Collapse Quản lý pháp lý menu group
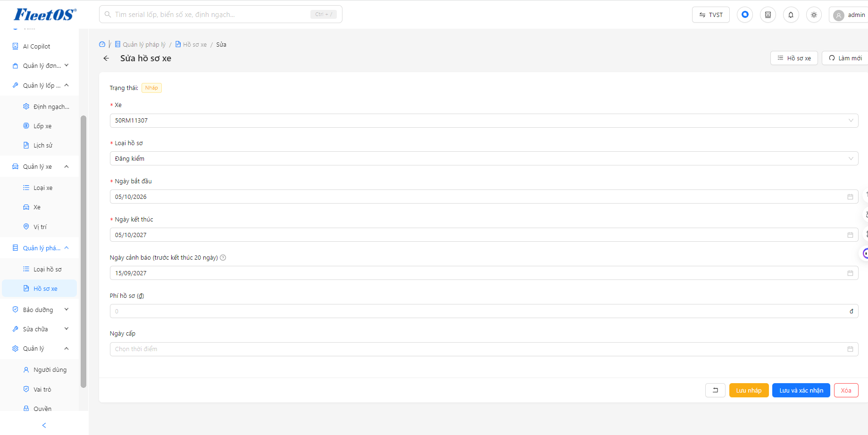The image size is (868, 435). pyautogui.click(x=41, y=248)
